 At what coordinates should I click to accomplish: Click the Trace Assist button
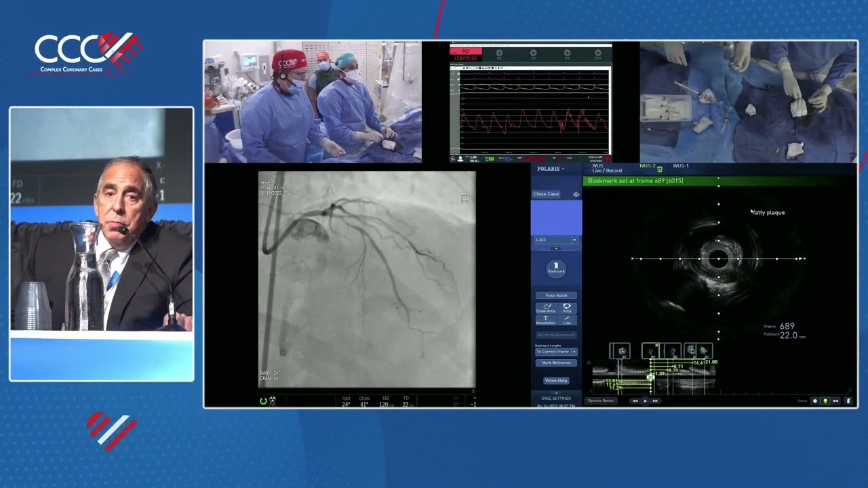coord(556,296)
